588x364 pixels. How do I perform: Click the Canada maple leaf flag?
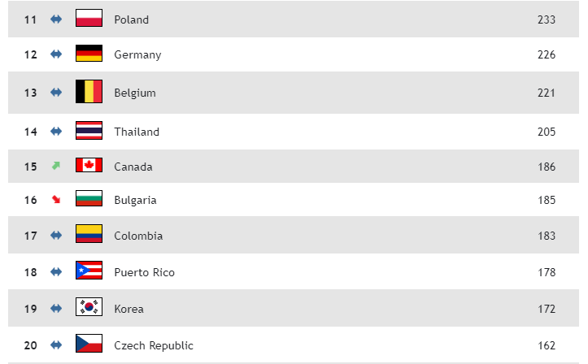89,166
